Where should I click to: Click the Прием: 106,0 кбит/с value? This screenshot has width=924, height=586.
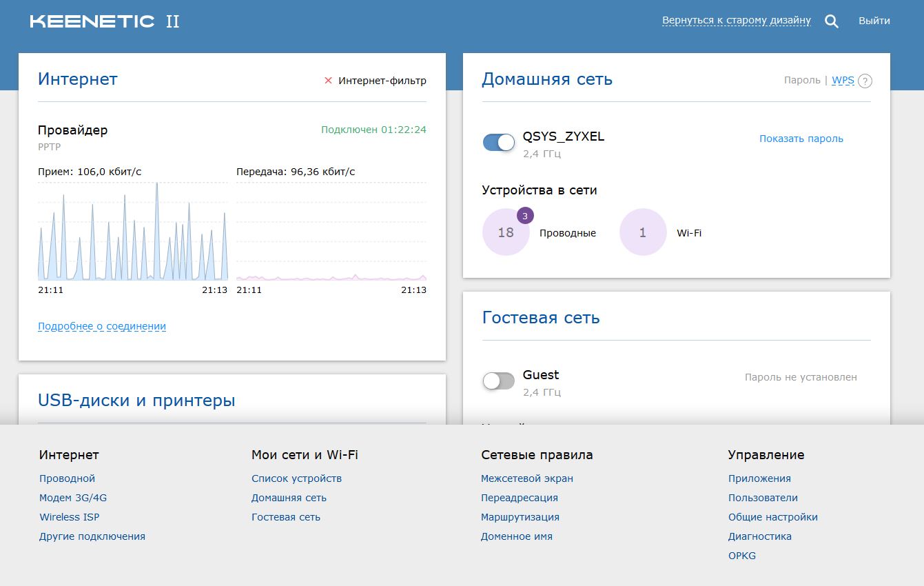point(90,172)
